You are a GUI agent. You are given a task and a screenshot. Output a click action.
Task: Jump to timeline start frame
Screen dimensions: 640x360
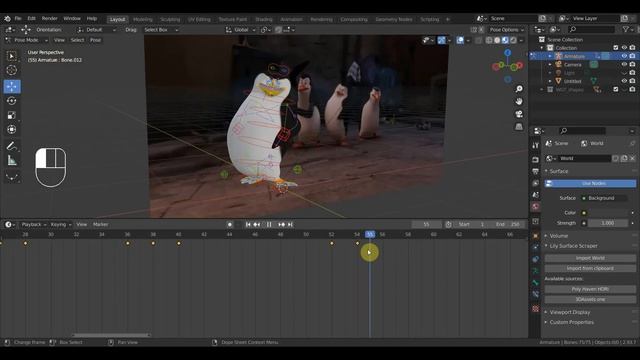tap(248, 224)
